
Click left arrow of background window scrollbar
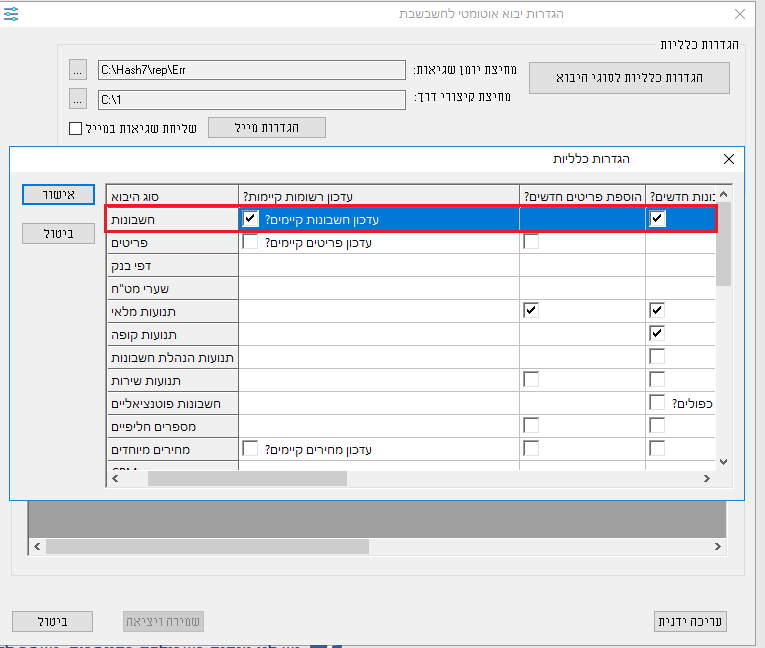37,547
